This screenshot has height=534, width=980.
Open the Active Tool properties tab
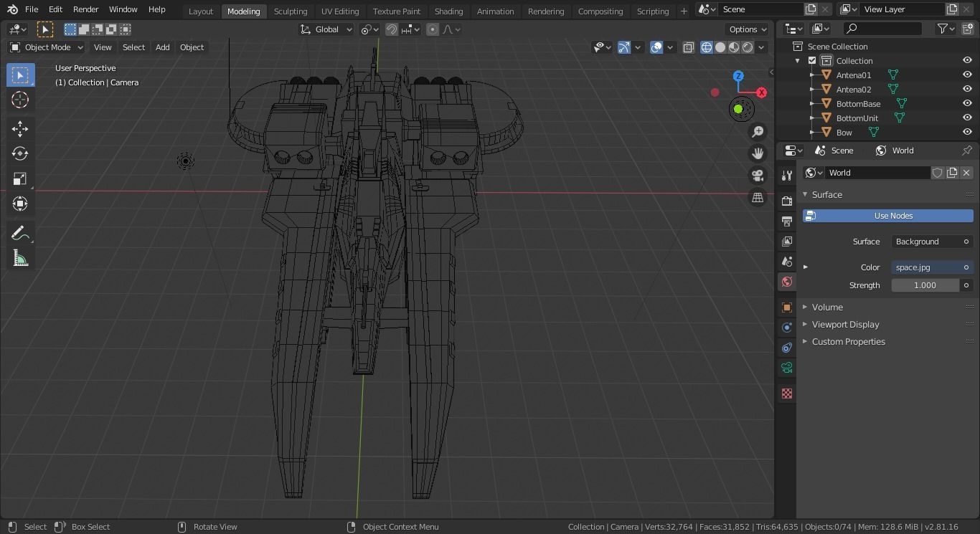pos(787,176)
